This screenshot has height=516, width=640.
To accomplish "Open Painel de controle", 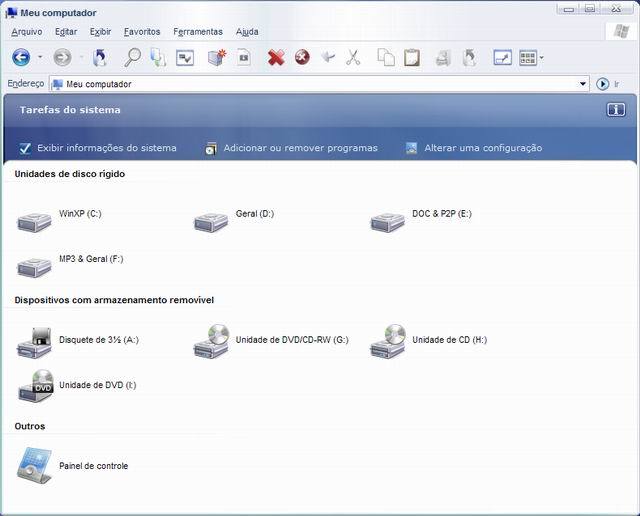I will (x=73, y=466).
